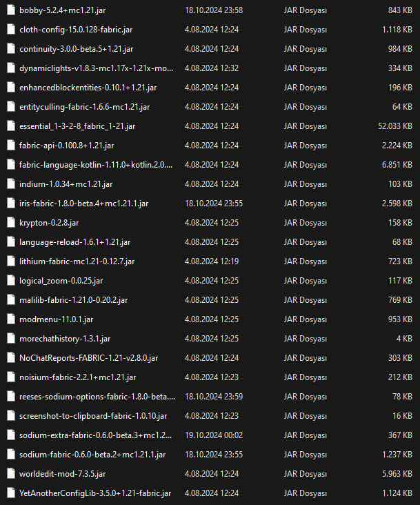
Task: Click the 18.10.2024 23:59 date of reeses-sodium-options
Action: pyautogui.click(x=214, y=397)
